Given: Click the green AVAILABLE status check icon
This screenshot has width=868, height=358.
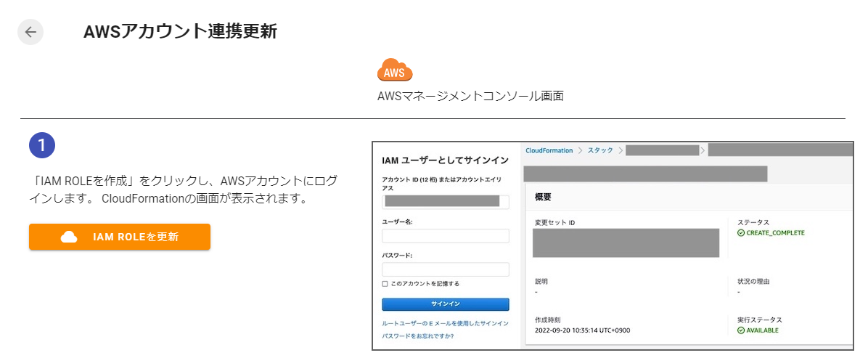Looking at the screenshot, I should pyautogui.click(x=741, y=330).
